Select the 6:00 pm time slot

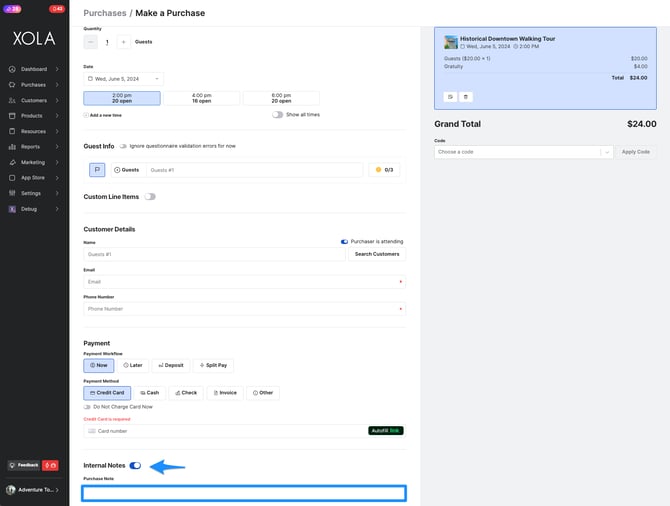tap(281, 98)
